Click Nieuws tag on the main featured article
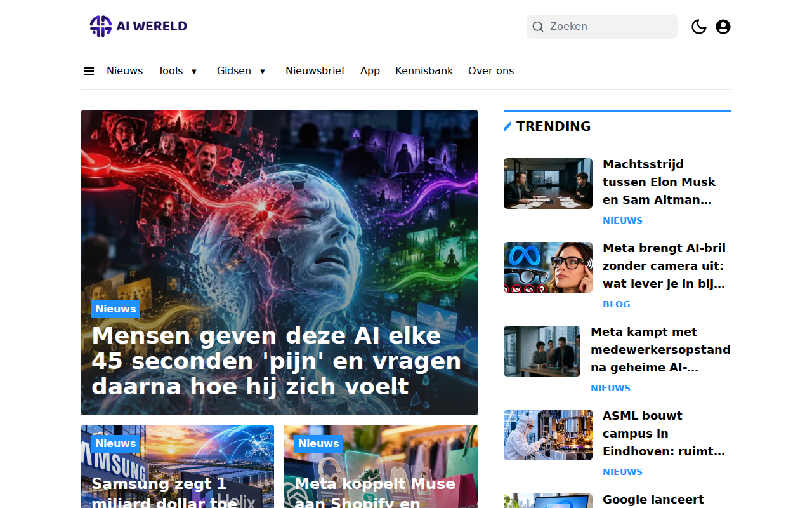This screenshot has width=812, height=508. click(x=115, y=309)
